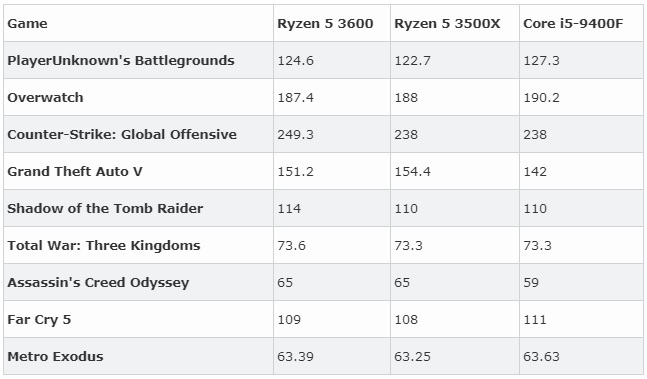Click value 154.4 in Grand Theft Auto row
647x379 pixels.
[413, 172]
